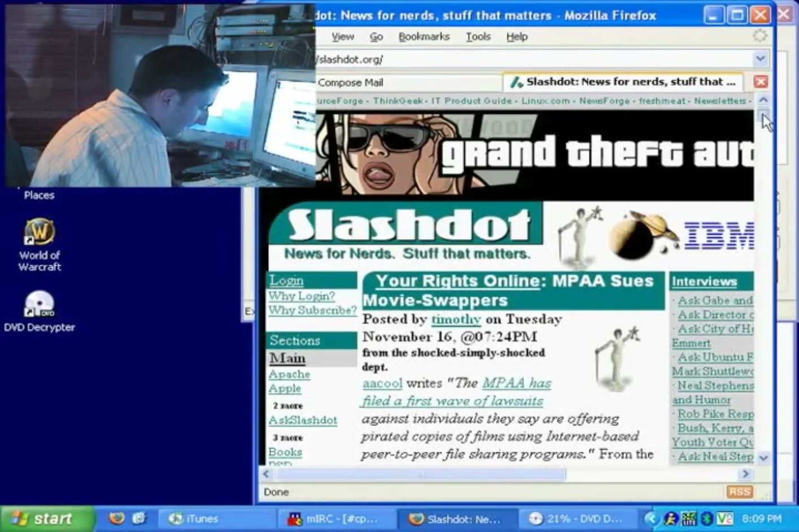Click the freshmeat top link
Viewport: 799px width, 532px height.
tap(662, 101)
